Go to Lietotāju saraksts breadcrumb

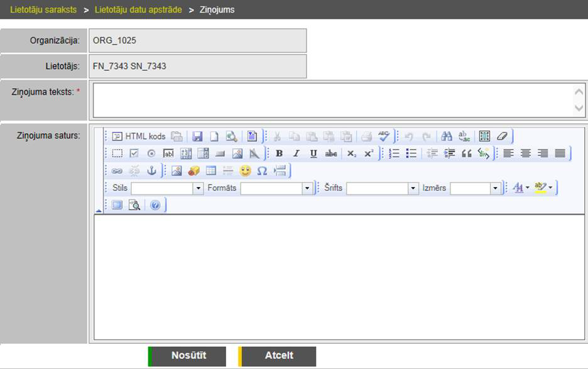(43, 10)
